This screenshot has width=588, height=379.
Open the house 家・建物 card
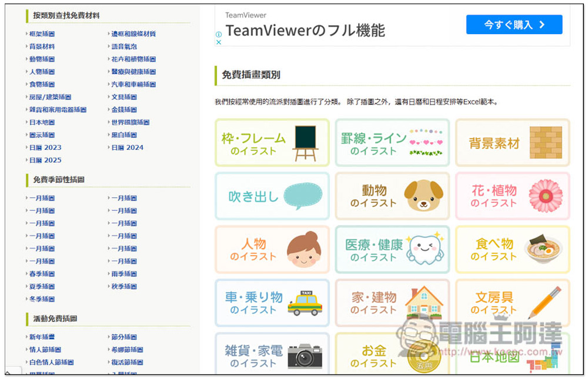click(x=392, y=303)
